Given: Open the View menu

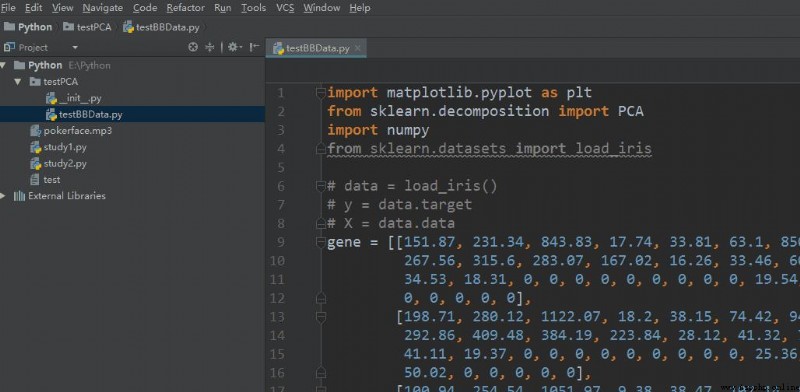Looking at the screenshot, I should [x=62, y=8].
